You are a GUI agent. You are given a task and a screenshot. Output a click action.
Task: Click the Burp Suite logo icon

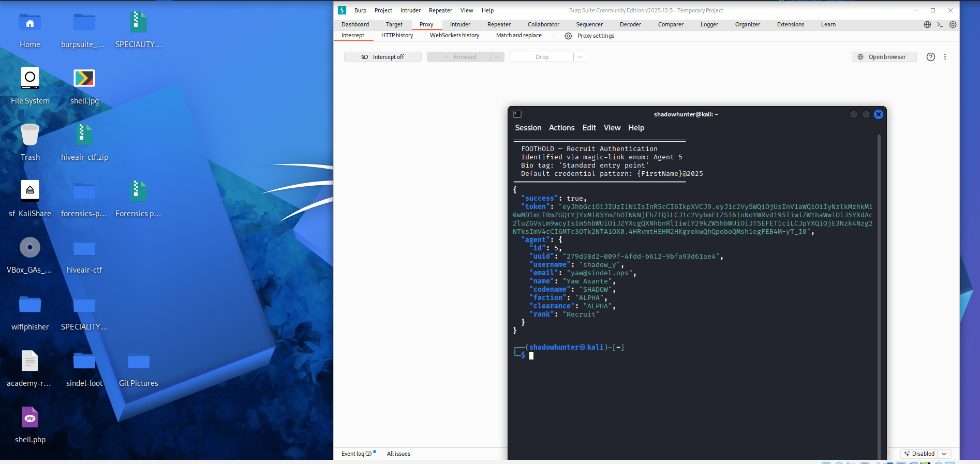pyautogui.click(x=342, y=10)
